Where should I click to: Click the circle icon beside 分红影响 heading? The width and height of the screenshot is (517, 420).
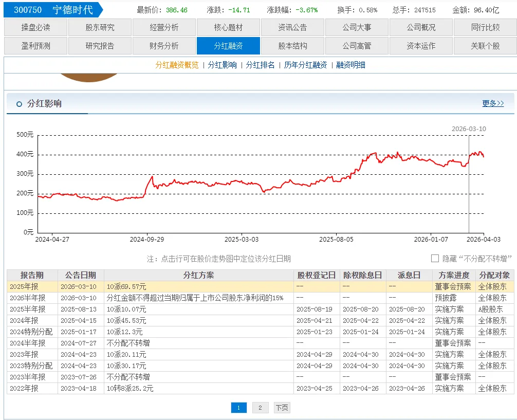(x=19, y=104)
